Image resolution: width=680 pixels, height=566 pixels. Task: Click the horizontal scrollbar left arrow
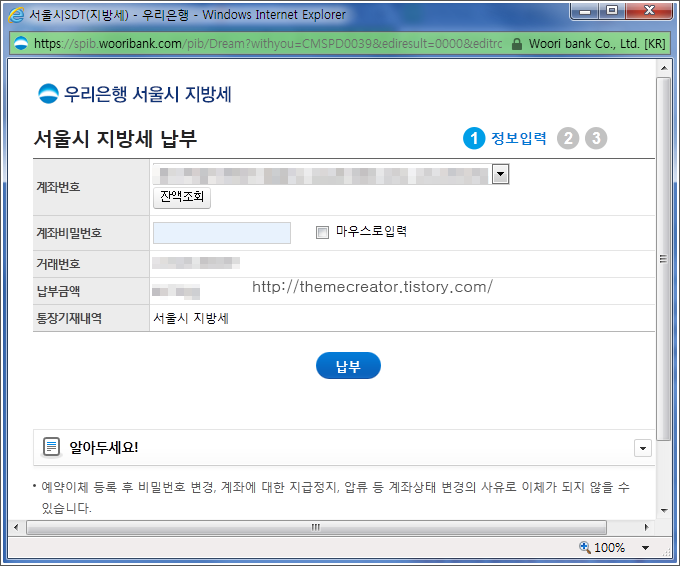click(x=16, y=527)
